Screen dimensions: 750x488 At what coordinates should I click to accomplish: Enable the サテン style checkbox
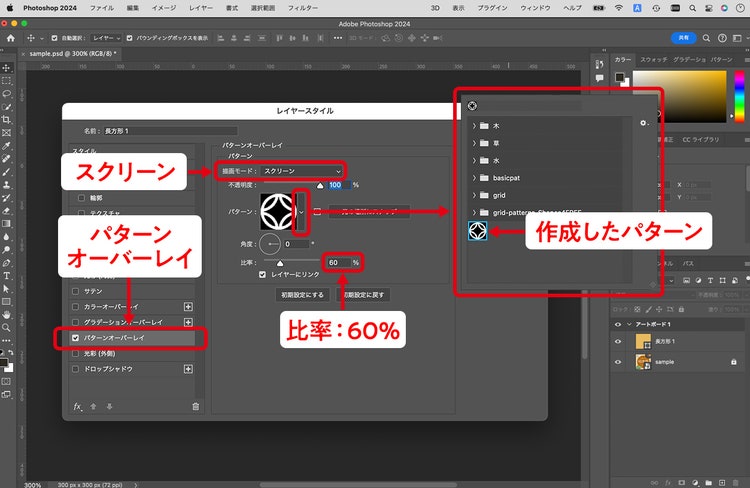click(x=75, y=291)
